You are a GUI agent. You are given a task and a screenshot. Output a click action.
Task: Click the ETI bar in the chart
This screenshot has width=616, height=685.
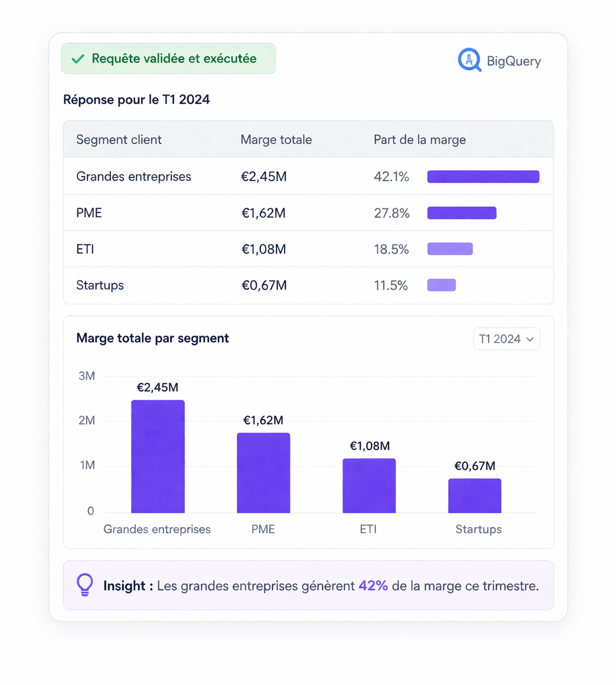tap(369, 486)
